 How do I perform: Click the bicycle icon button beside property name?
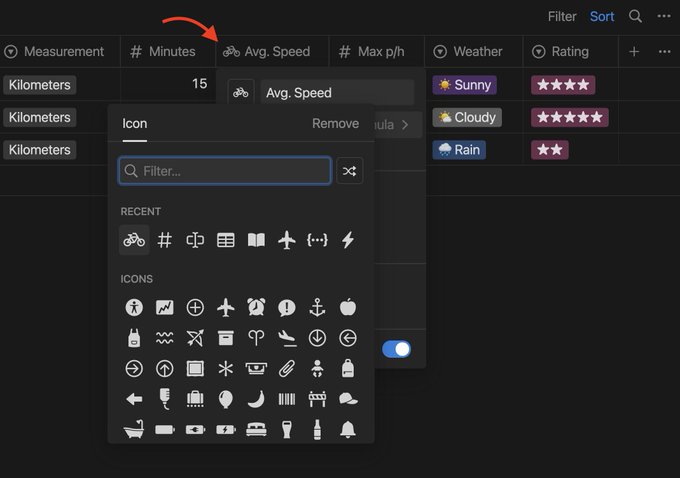coord(241,92)
